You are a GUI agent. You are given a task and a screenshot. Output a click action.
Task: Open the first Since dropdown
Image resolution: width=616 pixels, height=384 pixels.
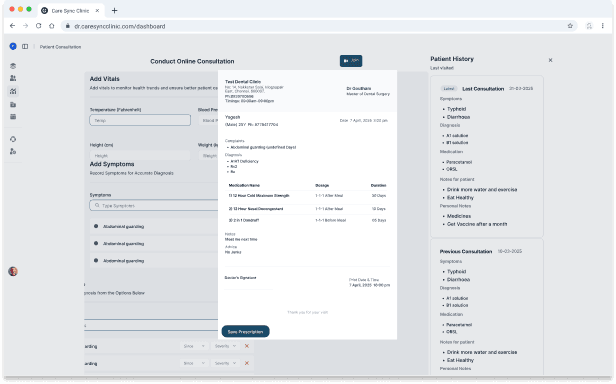pos(194,346)
